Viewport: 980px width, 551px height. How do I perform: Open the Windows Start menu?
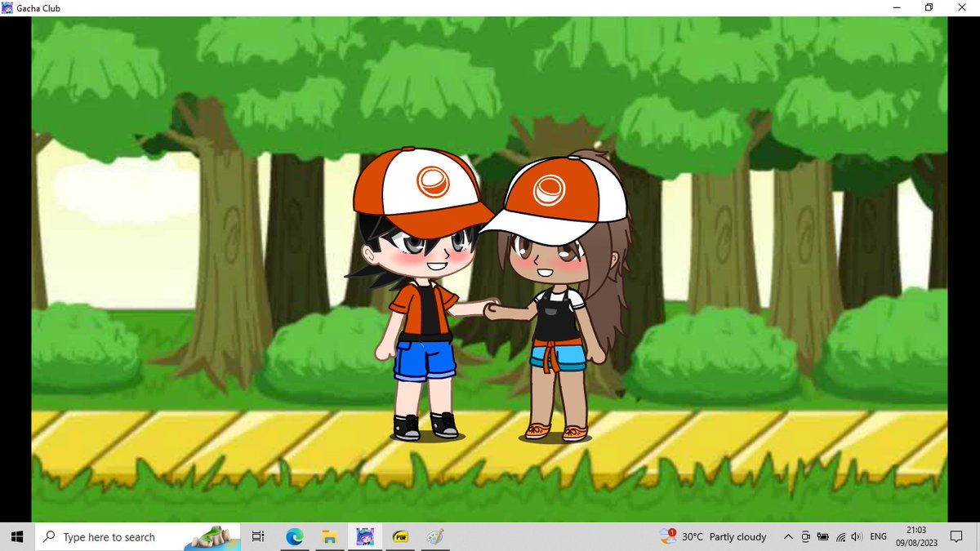tap(16, 537)
